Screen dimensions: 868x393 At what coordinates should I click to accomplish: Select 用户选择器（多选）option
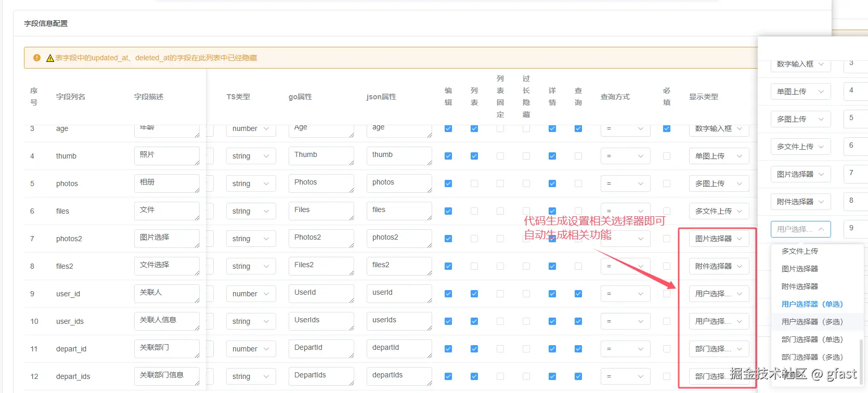[817, 322]
